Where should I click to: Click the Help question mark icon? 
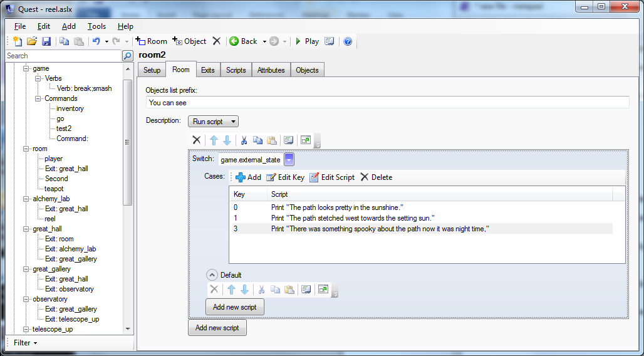tap(348, 41)
